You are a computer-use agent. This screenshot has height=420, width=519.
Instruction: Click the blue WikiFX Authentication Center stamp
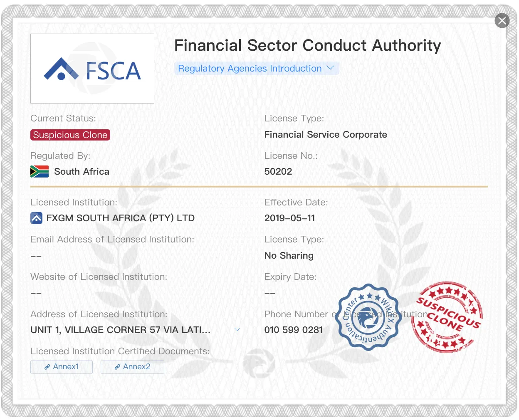pos(368,317)
